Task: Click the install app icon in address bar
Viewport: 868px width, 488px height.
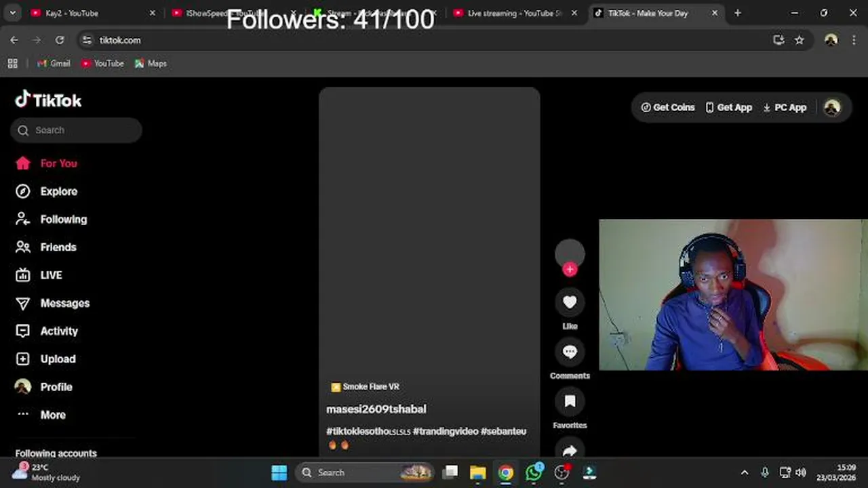Action: click(778, 40)
